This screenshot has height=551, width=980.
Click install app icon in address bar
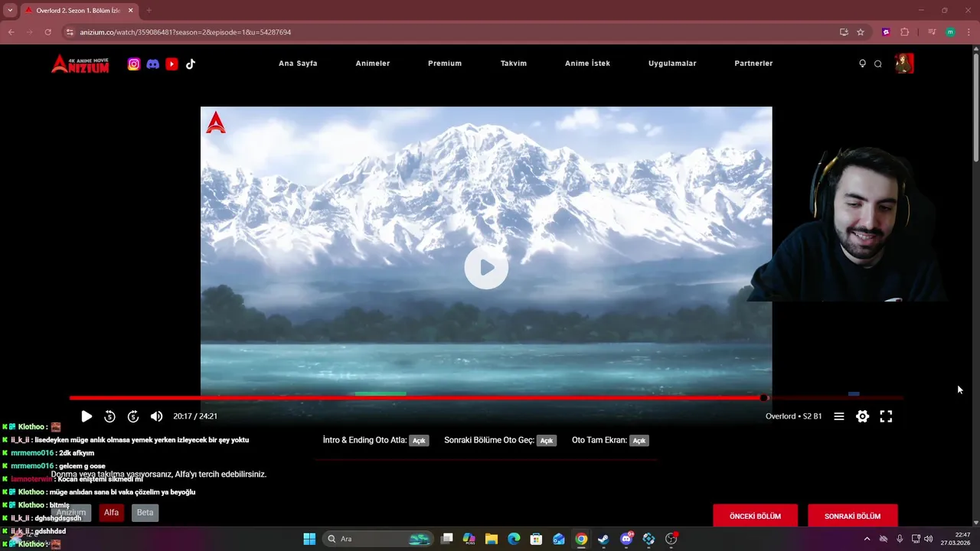[x=844, y=32]
